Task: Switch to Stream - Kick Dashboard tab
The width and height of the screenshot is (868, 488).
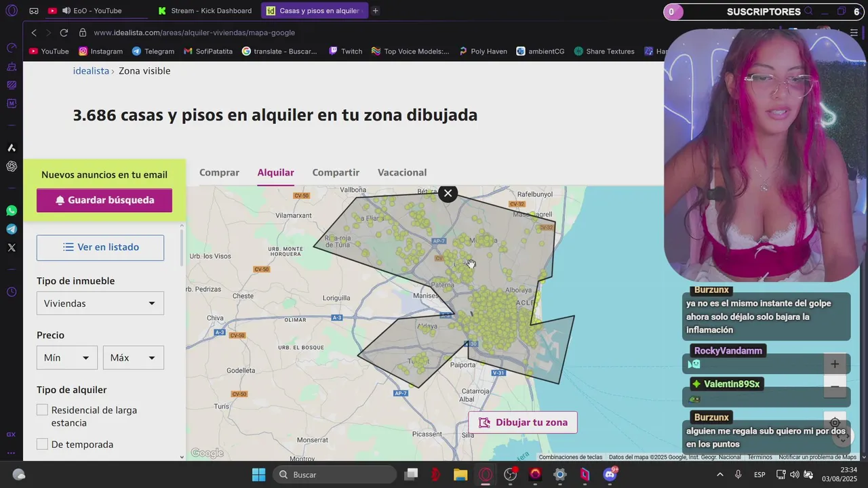Action: click(x=205, y=11)
